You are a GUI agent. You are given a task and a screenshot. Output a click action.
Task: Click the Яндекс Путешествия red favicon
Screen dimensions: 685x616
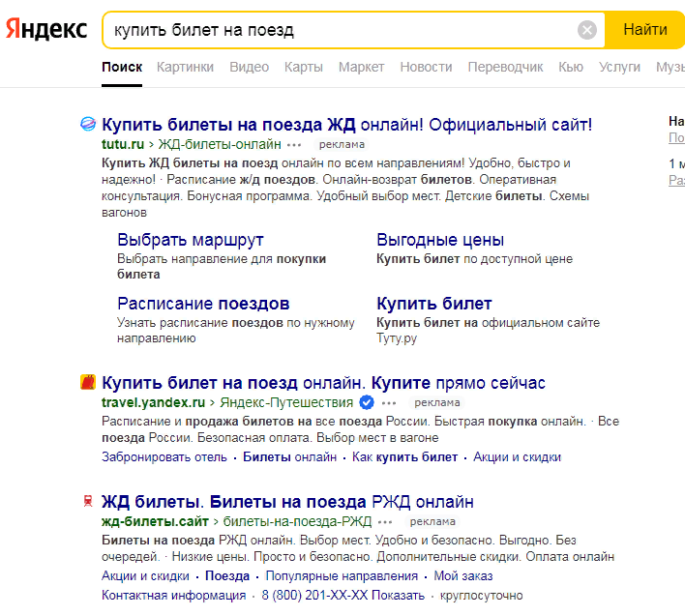tap(88, 382)
